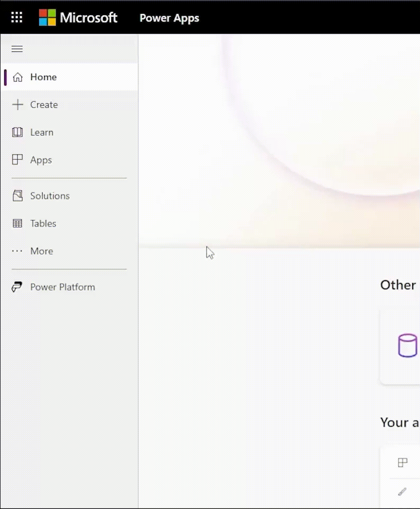Open the Create navigation item
420x509 pixels.
click(44, 105)
